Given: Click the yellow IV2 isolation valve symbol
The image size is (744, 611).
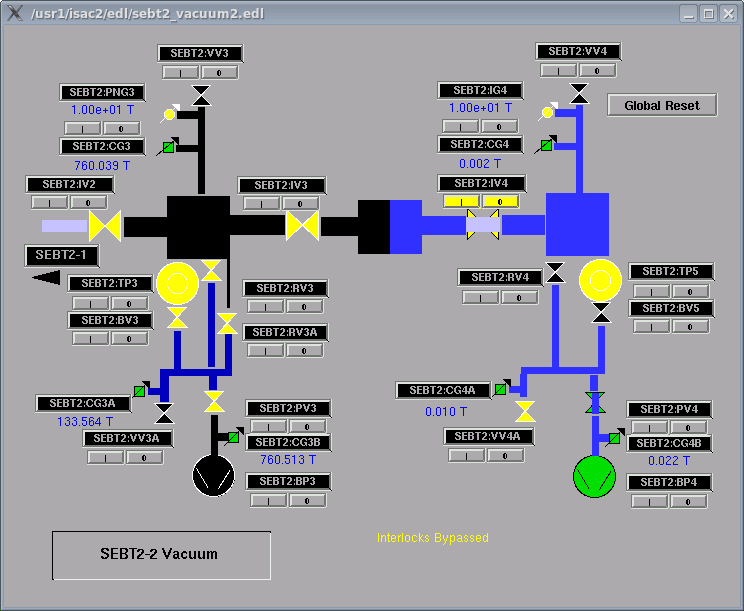Looking at the screenshot, I should pos(104,225).
